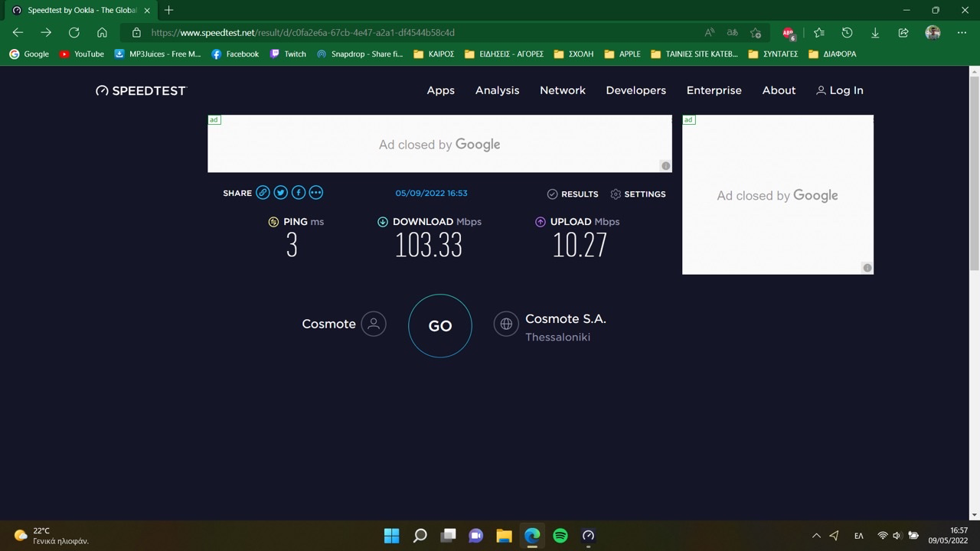Click the address bar URL
The height and width of the screenshot is (551, 980).
click(x=303, y=33)
